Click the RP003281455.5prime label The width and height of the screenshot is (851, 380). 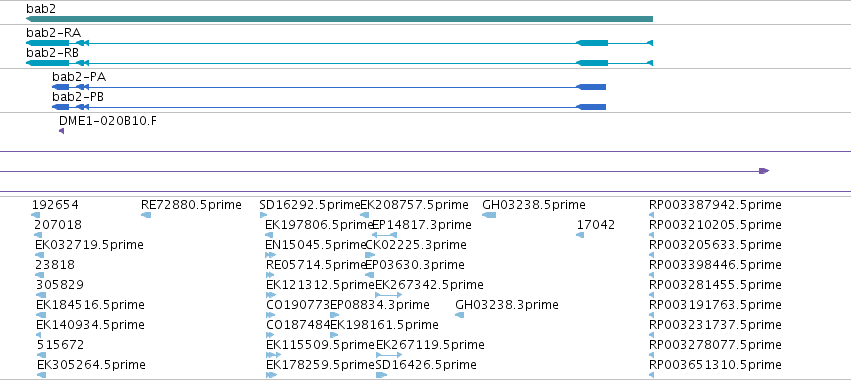pos(715,284)
